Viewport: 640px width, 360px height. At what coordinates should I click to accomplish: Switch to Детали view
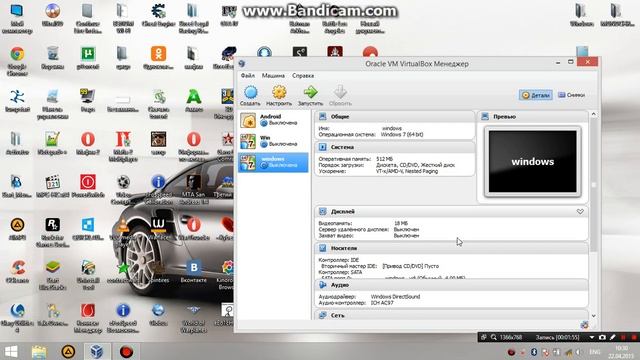pyautogui.click(x=536, y=95)
